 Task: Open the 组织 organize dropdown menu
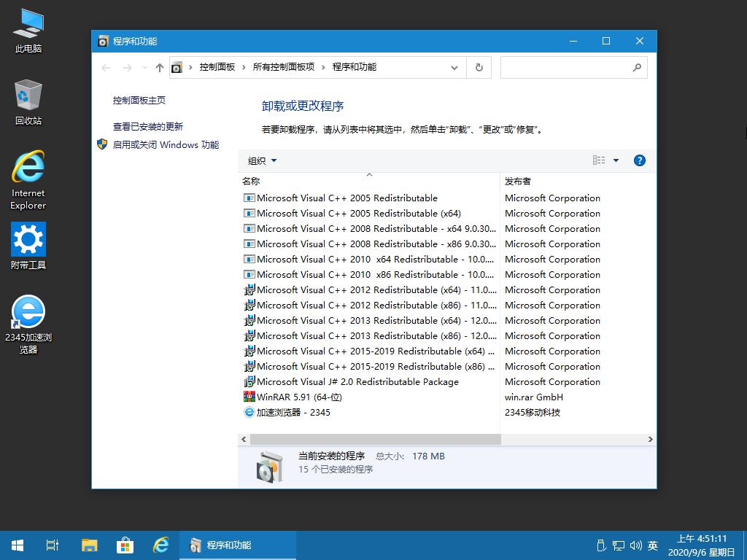(262, 161)
